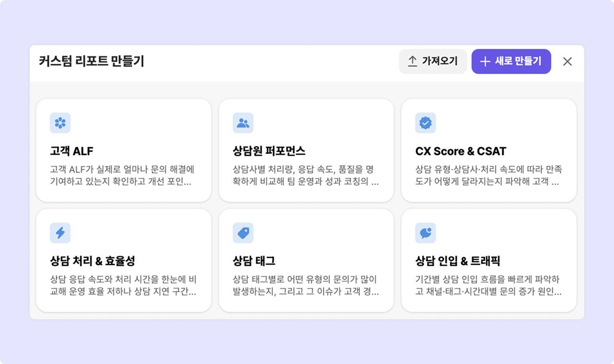The image size is (614, 364).
Task: Open the 상담 태그 template title
Action: 254,261
